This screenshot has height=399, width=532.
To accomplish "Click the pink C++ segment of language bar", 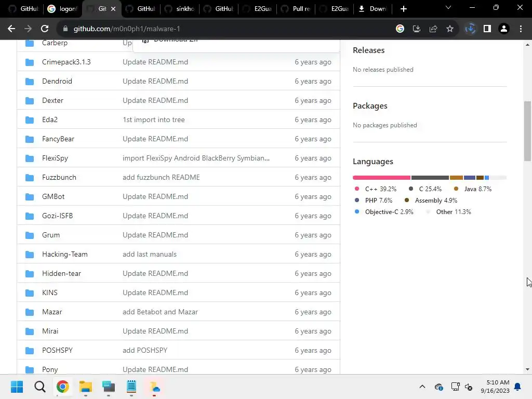I will click(381, 178).
